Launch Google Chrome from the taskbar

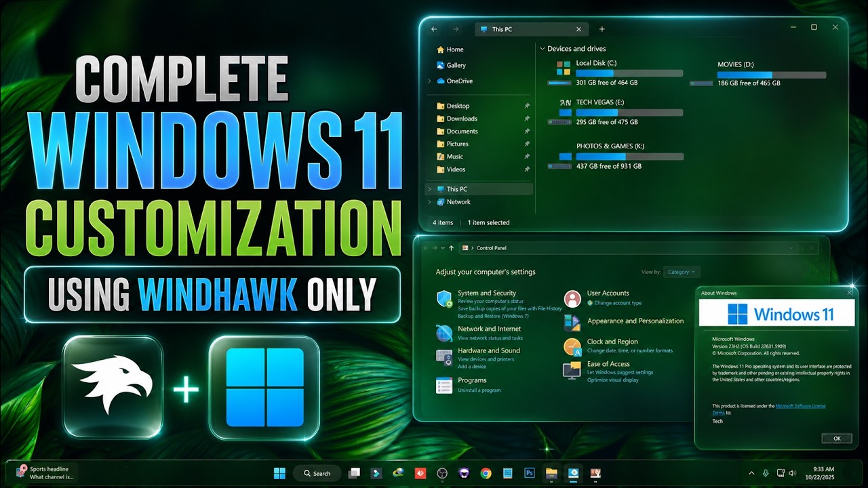click(486, 473)
